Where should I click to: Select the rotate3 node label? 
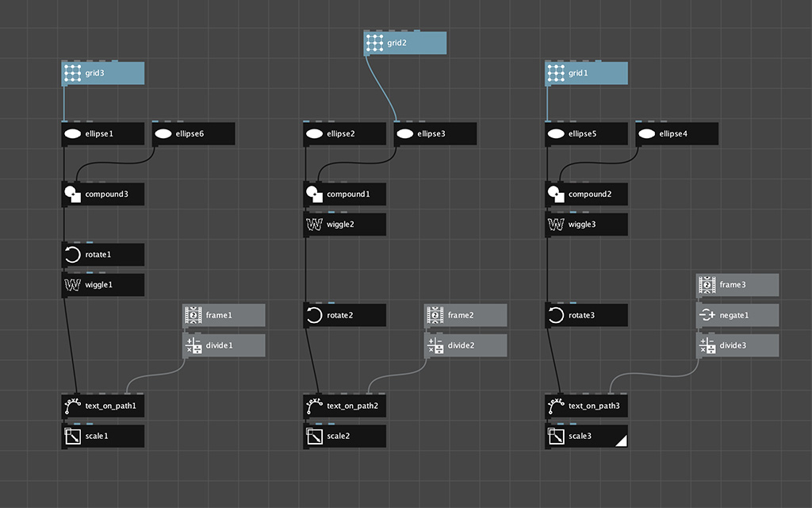[581, 315]
